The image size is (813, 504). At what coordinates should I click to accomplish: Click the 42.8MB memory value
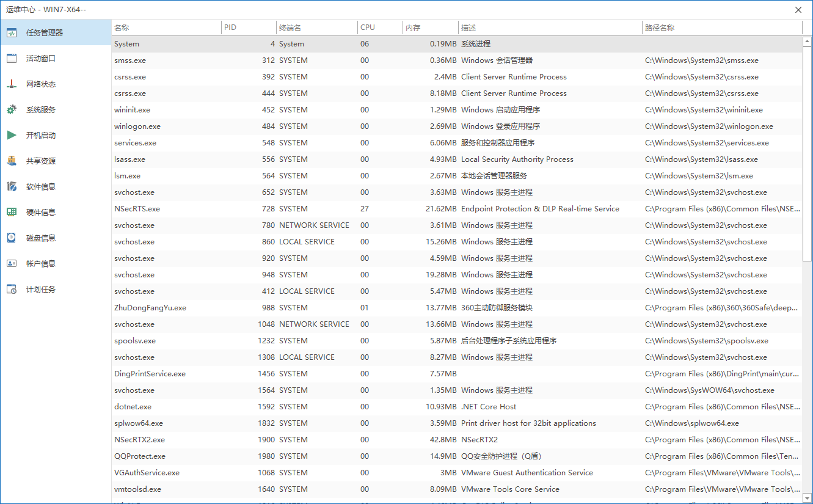point(443,440)
